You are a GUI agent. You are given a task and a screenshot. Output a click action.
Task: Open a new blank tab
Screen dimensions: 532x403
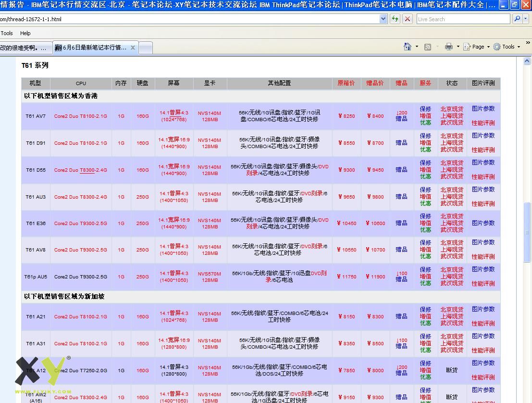click(146, 48)
